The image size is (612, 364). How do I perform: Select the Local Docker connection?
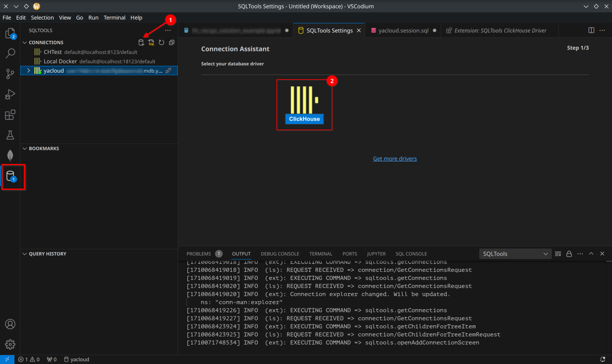point(60,61)
